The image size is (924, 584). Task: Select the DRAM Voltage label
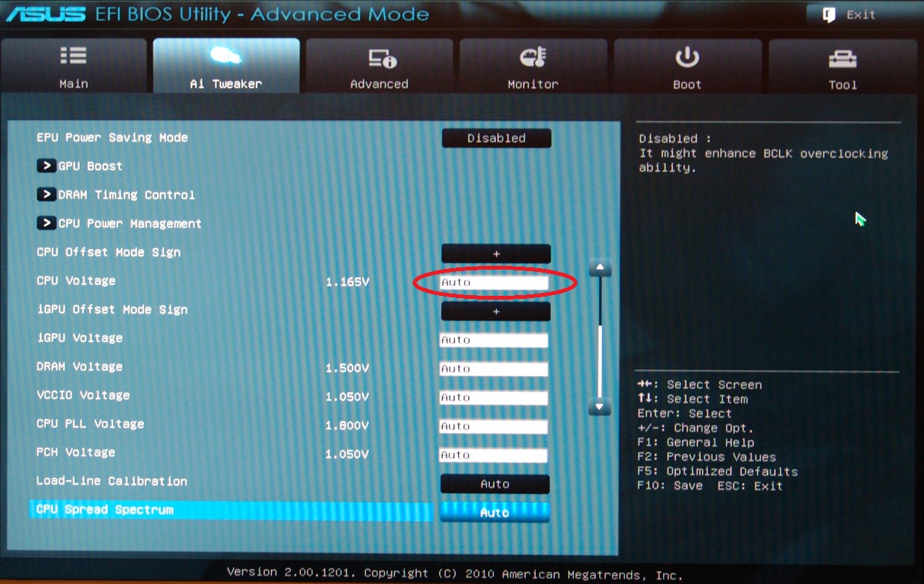click(x=80, y=366)
